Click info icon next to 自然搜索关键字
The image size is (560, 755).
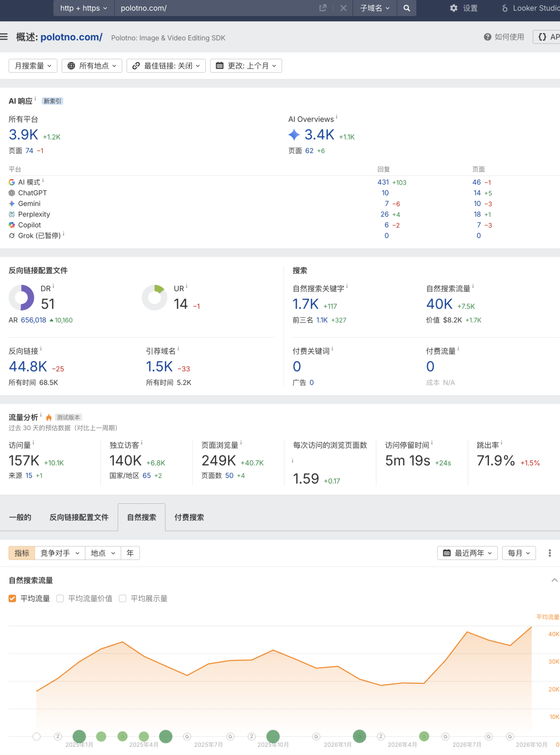pyautogui.click(x=347, y=286)
